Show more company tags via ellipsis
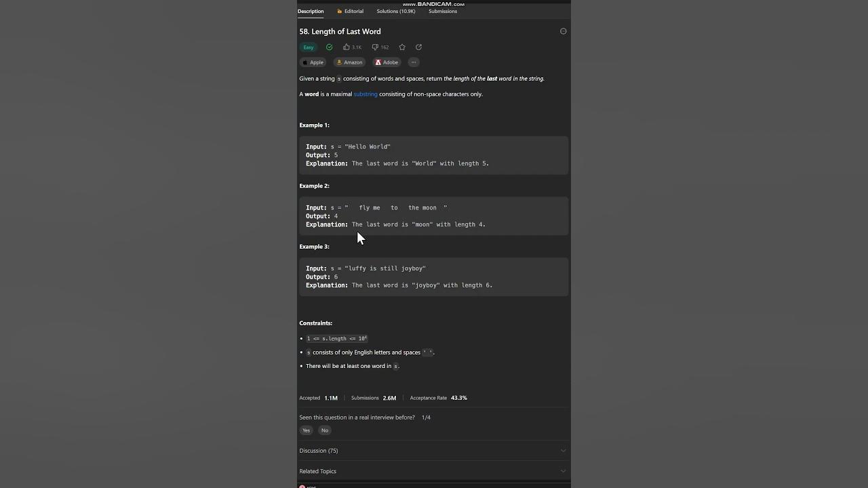868x488 pixels. [414, 62]
